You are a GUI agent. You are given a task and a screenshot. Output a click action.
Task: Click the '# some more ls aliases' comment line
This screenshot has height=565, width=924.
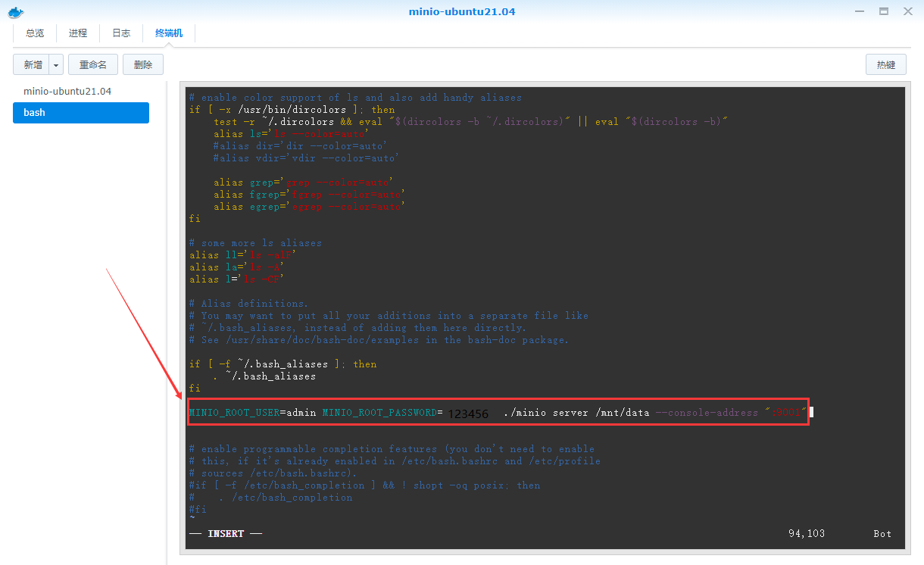[255, 243]
